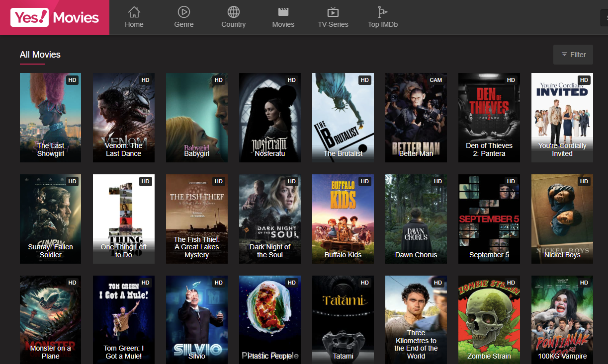608x364 pixels.
Task: Click the September 5 title text
Action: 489,255
